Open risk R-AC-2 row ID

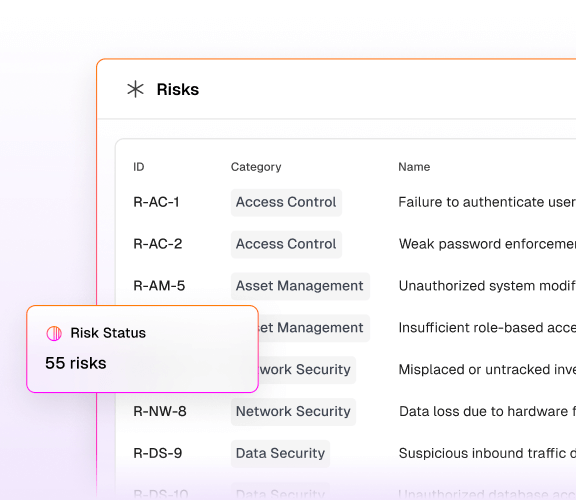158,244
